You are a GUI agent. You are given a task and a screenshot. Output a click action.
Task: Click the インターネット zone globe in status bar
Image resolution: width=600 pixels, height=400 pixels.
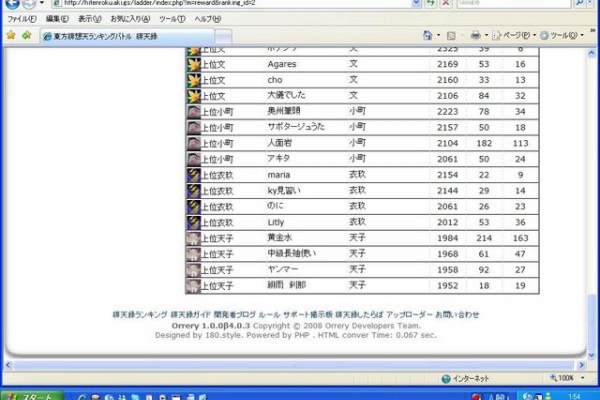point(446,379)
